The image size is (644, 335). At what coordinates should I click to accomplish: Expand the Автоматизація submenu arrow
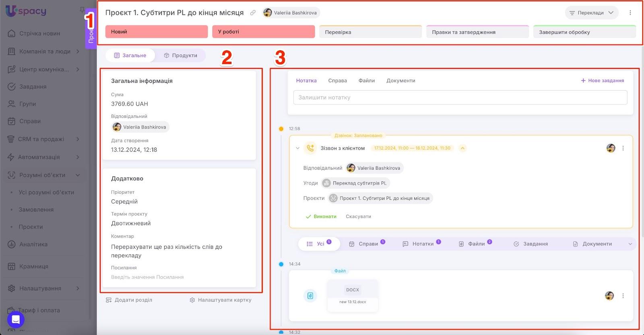[x=78, y=157]
